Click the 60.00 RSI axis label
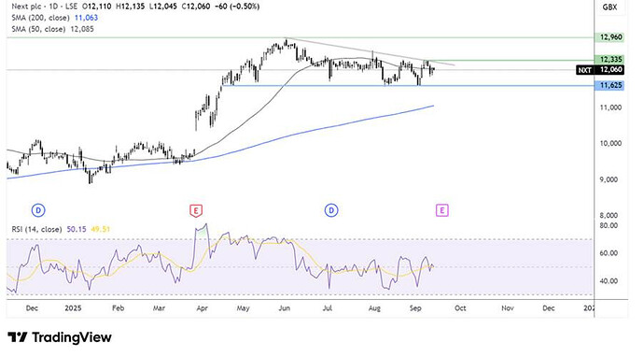 coord(609,253)
